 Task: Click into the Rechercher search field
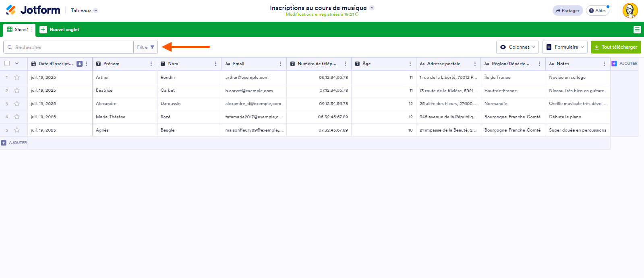click(x=68, y=47)
